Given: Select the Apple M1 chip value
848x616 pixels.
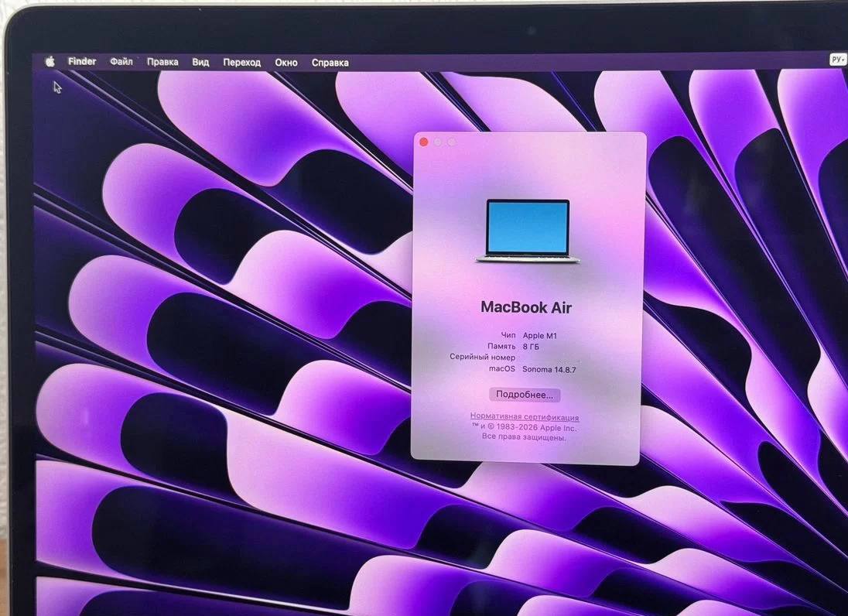Looking at the screenshot, I should tap(540, 335).
